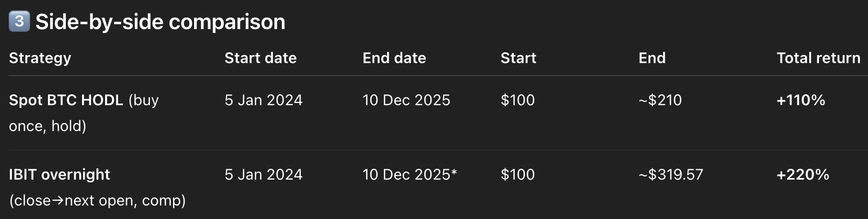Select the Start date column header

click(x=260, y=58)
